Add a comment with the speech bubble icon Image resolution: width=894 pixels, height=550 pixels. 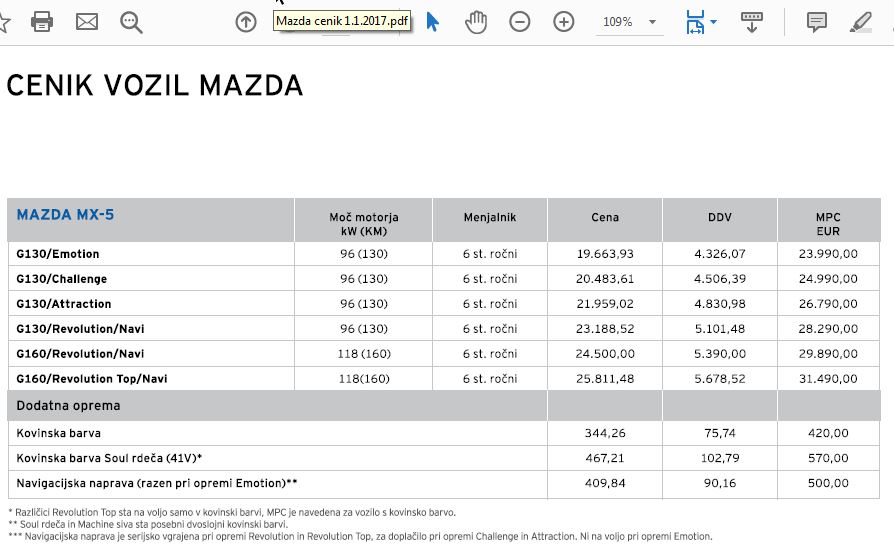click(816, 22)
